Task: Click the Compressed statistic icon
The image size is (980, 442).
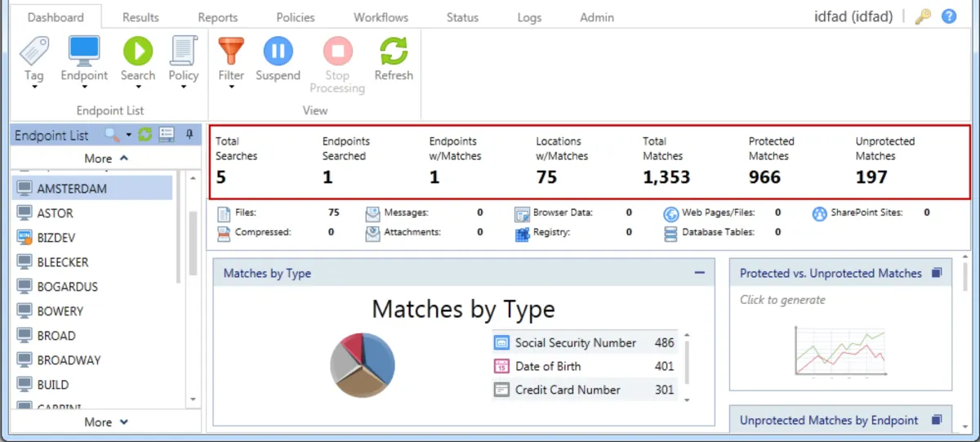Action: (x=224, y=234)
